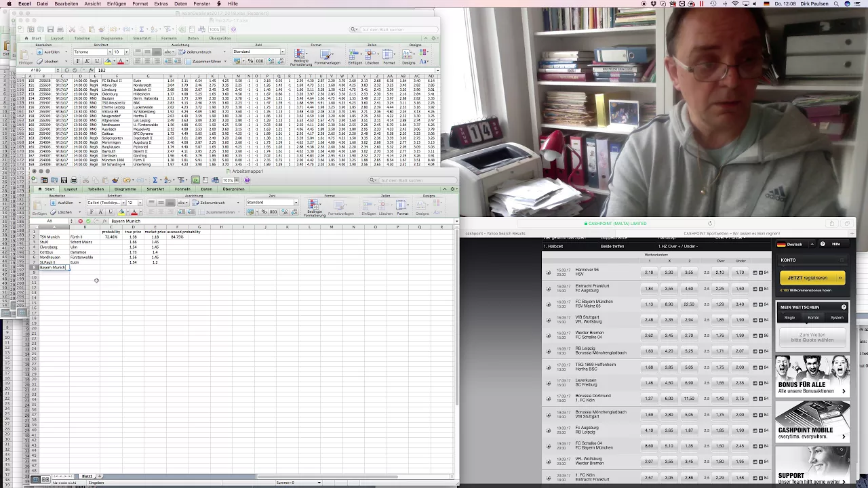The image size is (868, 488).
Task: Open the Wettschein question mark help icon
Action: click(x=844, y=307)
